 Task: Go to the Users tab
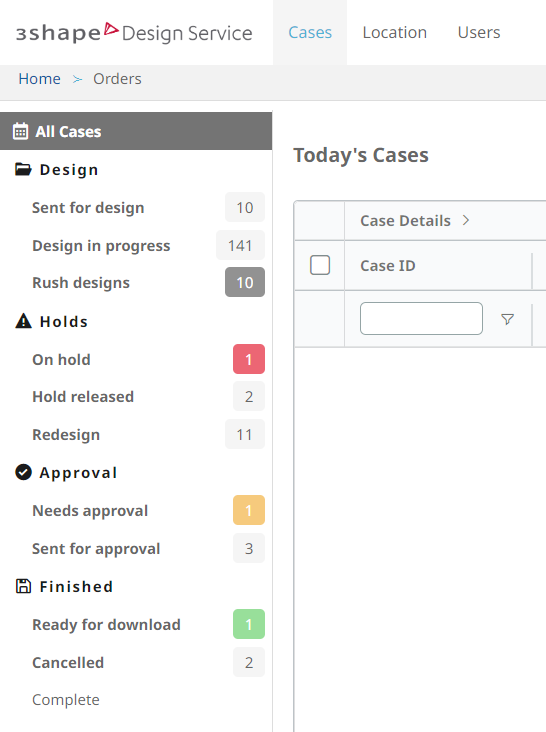click(x=479, y=33)
